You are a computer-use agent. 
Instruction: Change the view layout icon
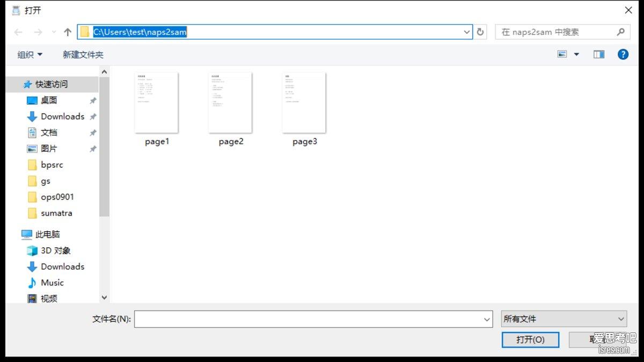562,54
